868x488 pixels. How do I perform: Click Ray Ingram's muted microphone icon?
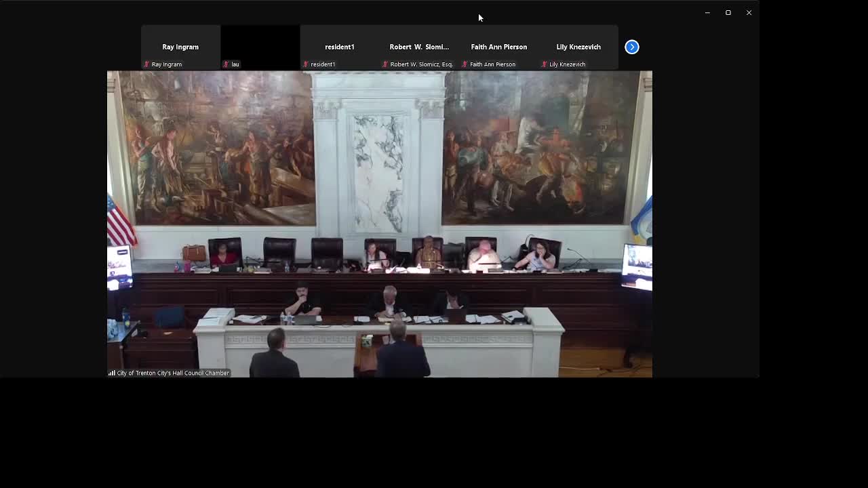pyautogui.click(x=146, y=64)
